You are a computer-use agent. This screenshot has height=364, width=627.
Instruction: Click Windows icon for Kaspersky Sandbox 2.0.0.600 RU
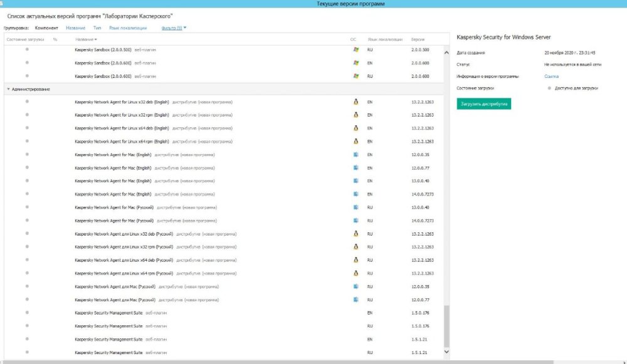(x=356, y=76)
